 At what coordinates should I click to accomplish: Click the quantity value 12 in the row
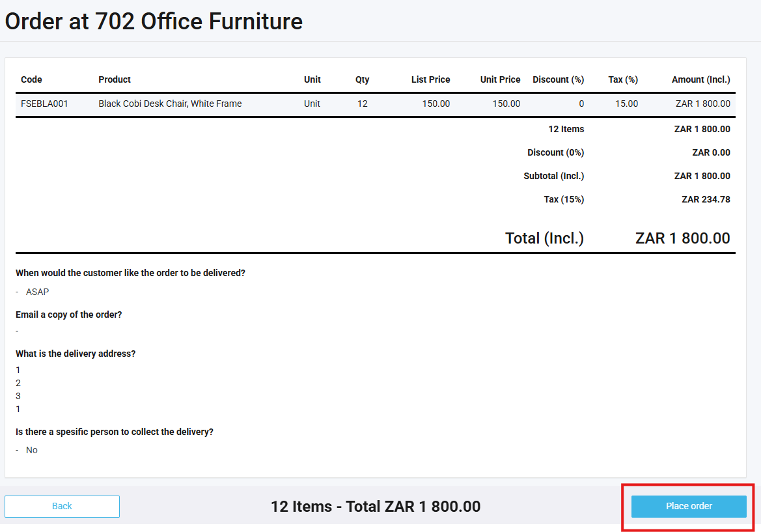(362, 104)
